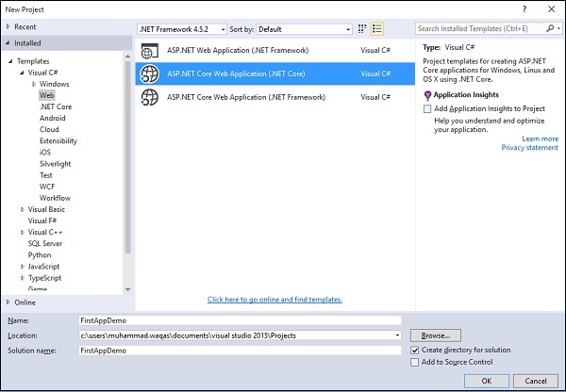The width and height of the screenshot is (566, 392).
Task: Switch to small icons view
Action: coord(362,29)
